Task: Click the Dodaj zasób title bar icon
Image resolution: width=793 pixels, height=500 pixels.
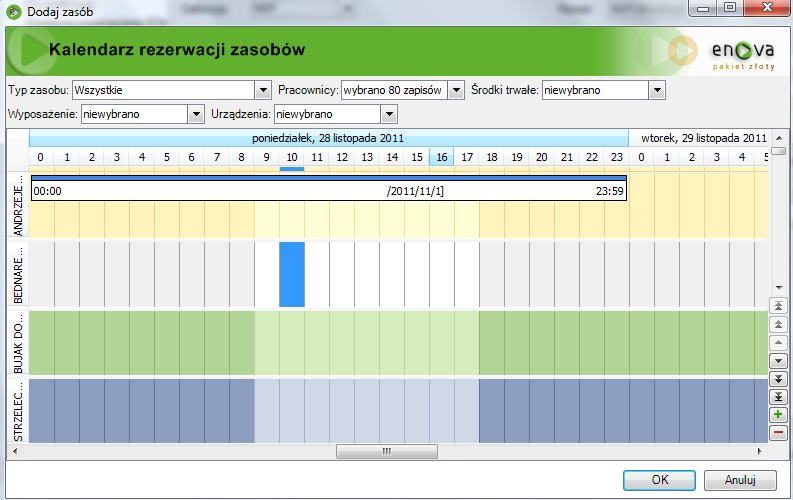Action: click(14, 12)
